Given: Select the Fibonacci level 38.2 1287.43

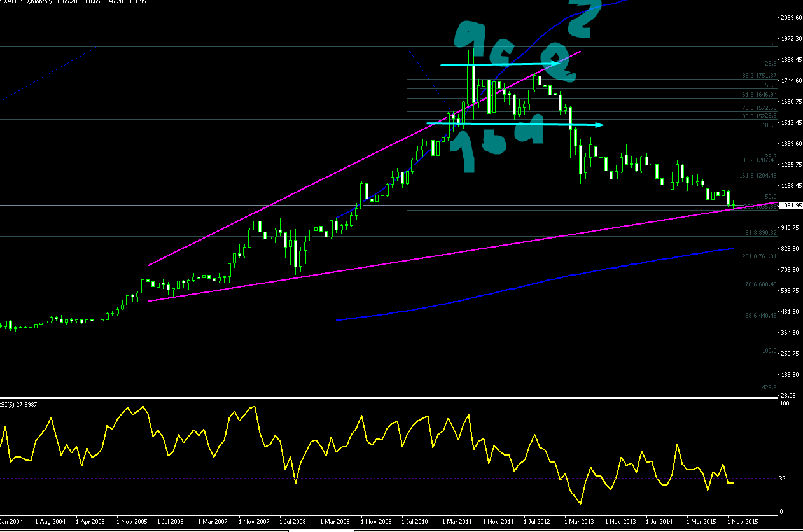Looking at the screenshot, I should click(x=760, y=160).
